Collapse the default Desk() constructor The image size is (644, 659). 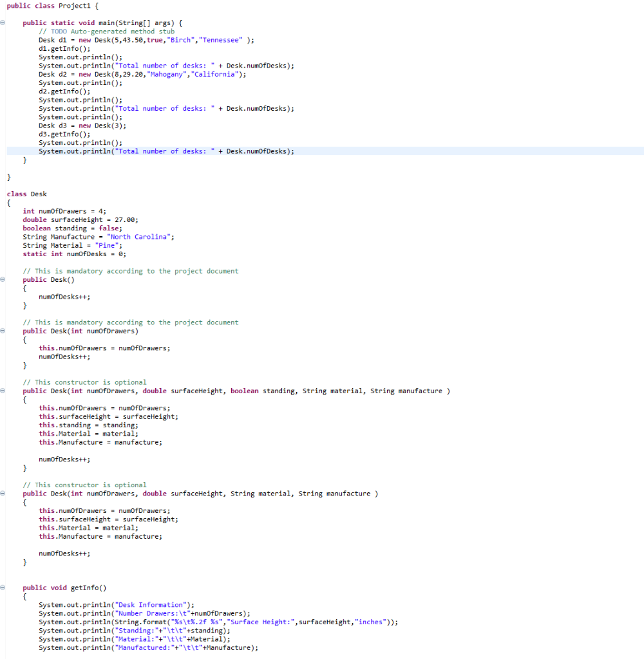[x=4, y=279]
